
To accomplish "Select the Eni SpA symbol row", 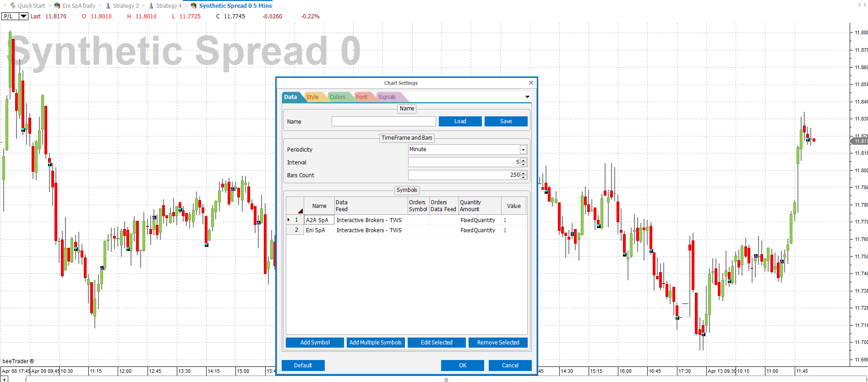I will pyautogui.click(x=407, y=230).
